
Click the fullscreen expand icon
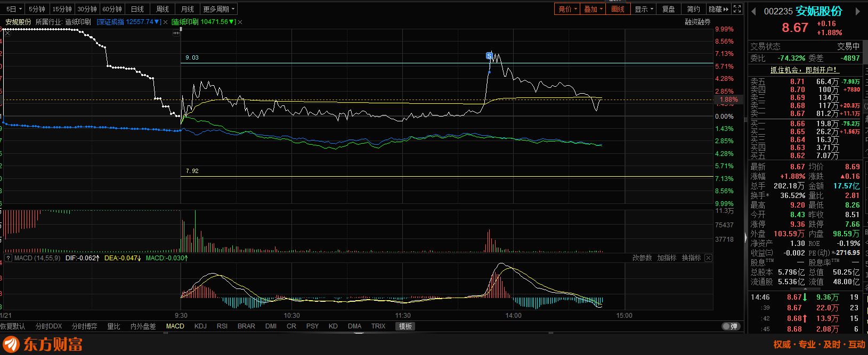pyautogui.click(x=737, y=9)
